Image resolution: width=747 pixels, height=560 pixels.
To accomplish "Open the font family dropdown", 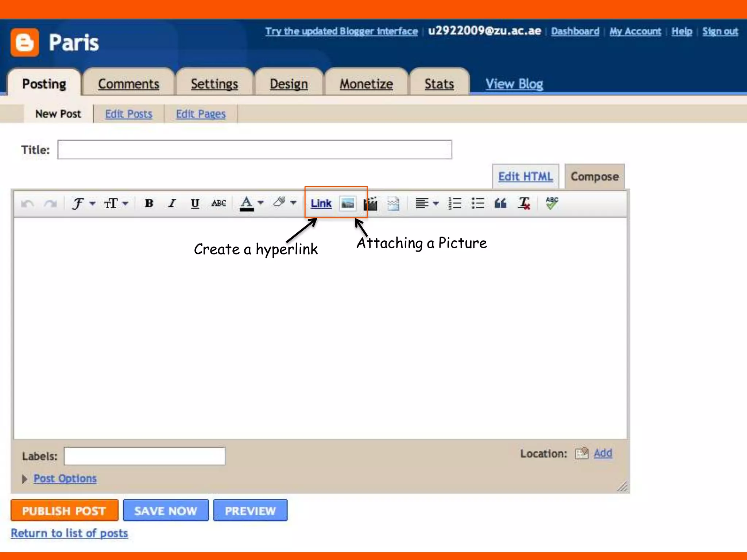I will coord(83,203).
